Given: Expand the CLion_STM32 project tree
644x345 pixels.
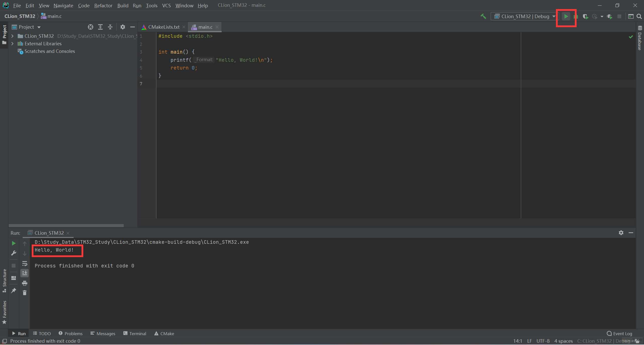Looking at the screenshot, I should coord(12,36).
